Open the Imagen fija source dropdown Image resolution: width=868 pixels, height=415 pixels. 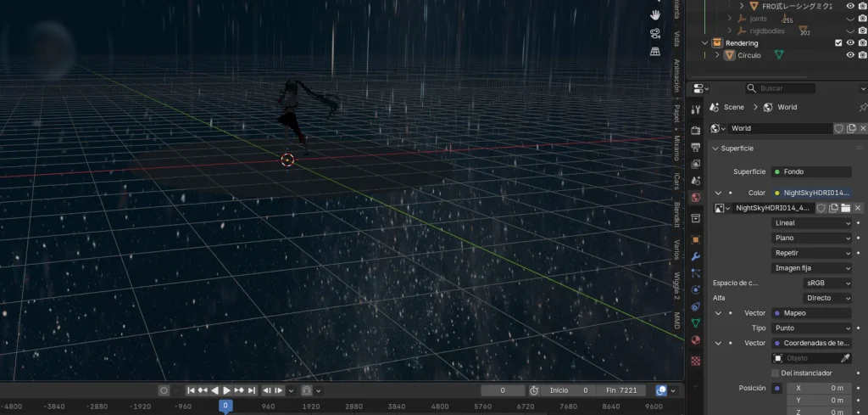[x=811, y=268]
